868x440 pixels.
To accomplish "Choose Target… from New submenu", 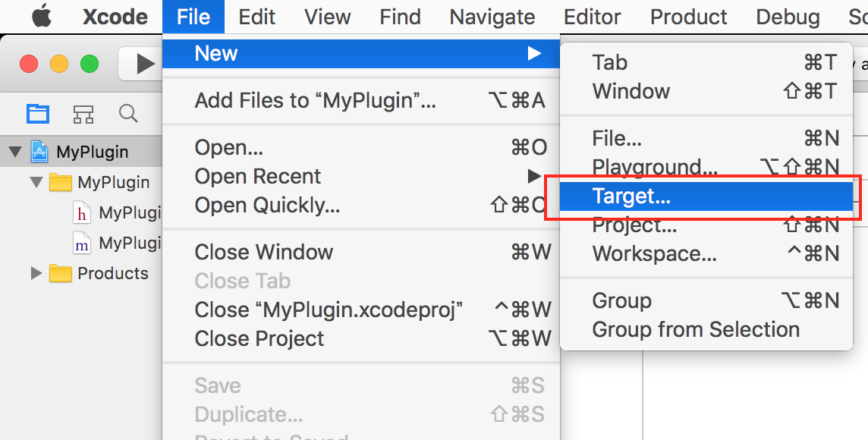I will [x=631, y=196].
